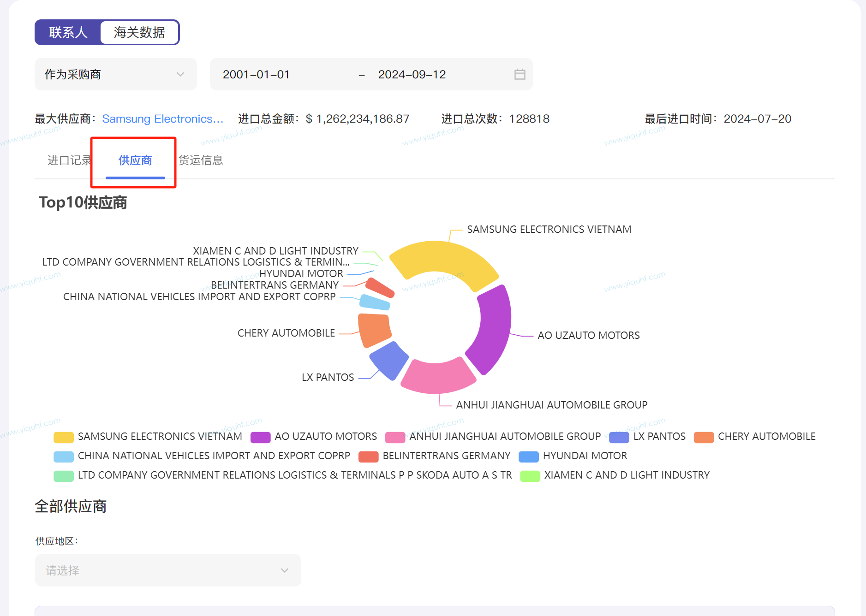Click the purple AO UZAUTO MOTORS chart slice
866x616 pixels.
pyautogui.click(x=496, y=327)
